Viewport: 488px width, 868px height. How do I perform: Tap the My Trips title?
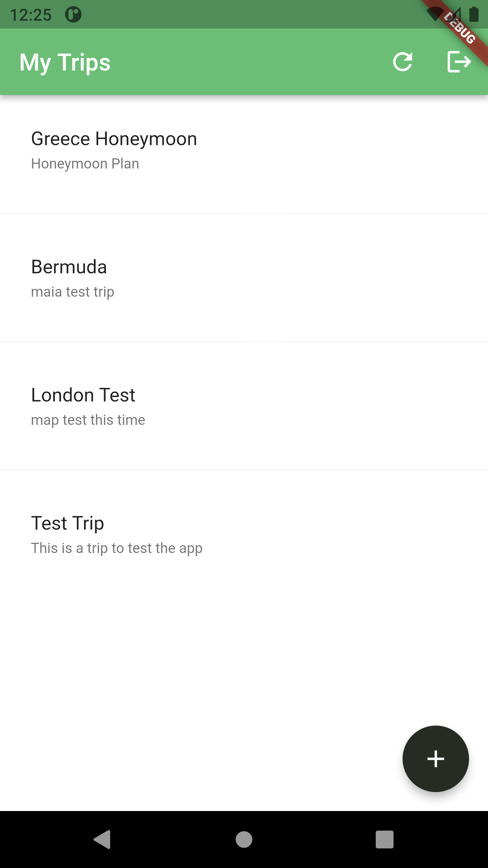(65, 62)
